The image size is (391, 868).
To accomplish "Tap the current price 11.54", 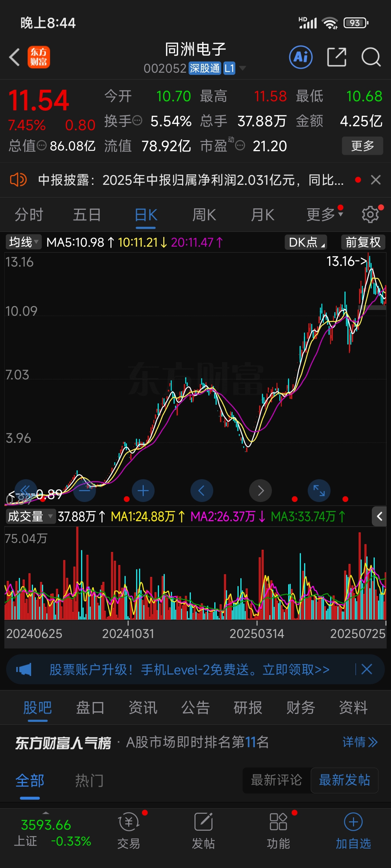I will (x=39, y=101).
